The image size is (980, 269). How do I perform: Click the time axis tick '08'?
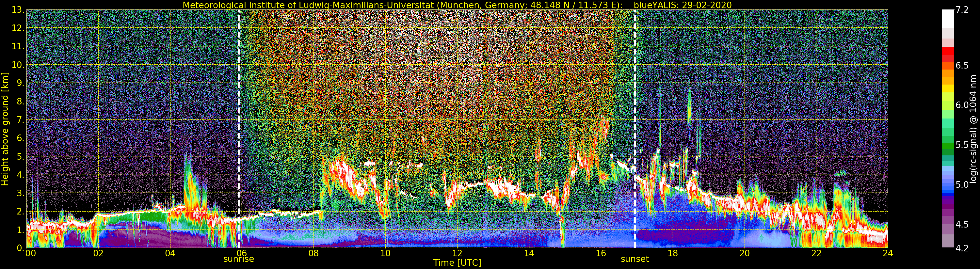point(313,253)
